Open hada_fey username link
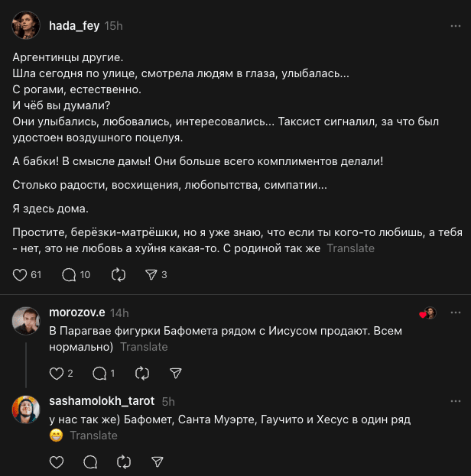 click(x=74, y=25)
